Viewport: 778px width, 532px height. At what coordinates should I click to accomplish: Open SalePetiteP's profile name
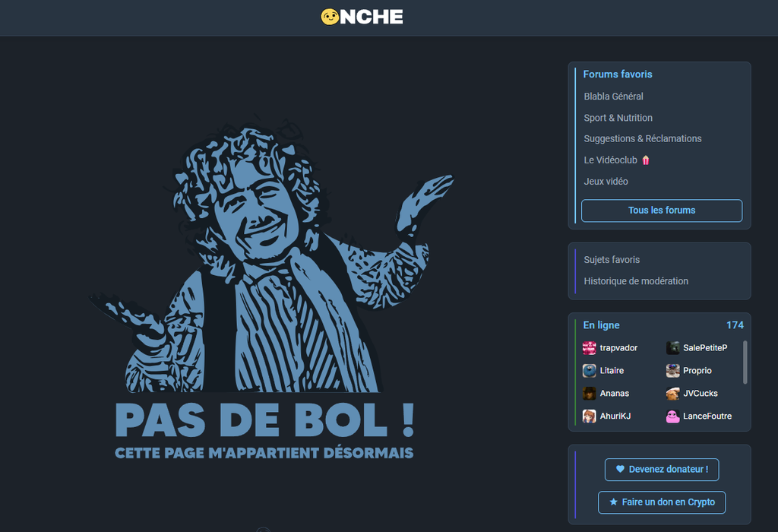point(705,348)
